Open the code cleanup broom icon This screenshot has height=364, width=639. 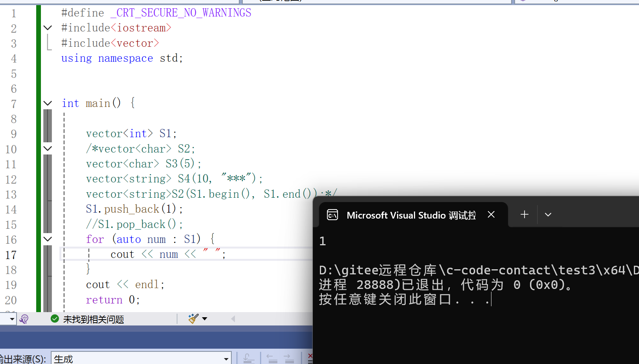(193, 319)
